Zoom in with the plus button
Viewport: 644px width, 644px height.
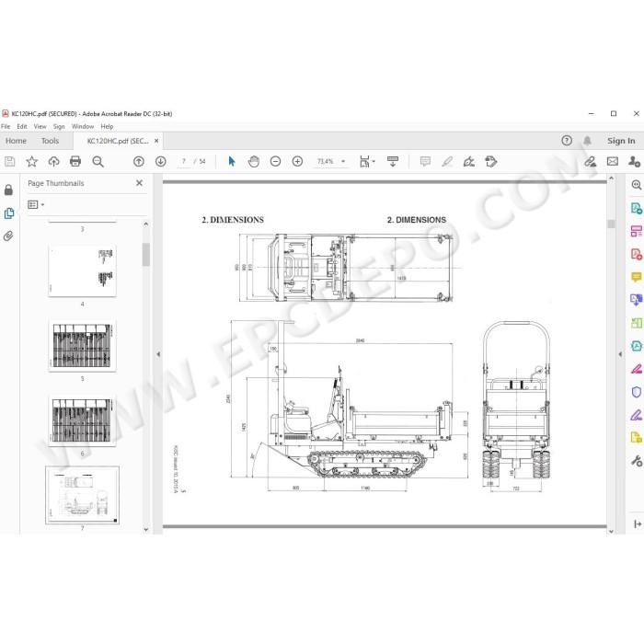pos(297,161)
